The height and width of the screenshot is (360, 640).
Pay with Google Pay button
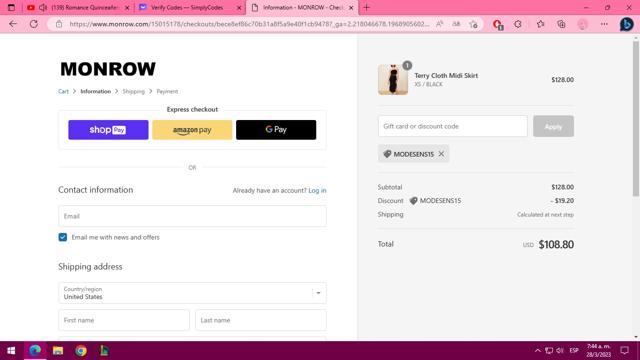point(276,130)
